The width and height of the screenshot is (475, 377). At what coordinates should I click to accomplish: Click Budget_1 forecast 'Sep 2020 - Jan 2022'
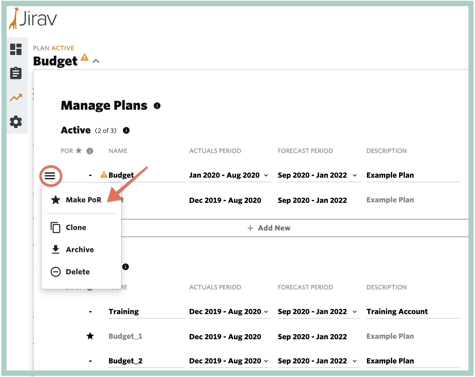[x=312, y=337]
